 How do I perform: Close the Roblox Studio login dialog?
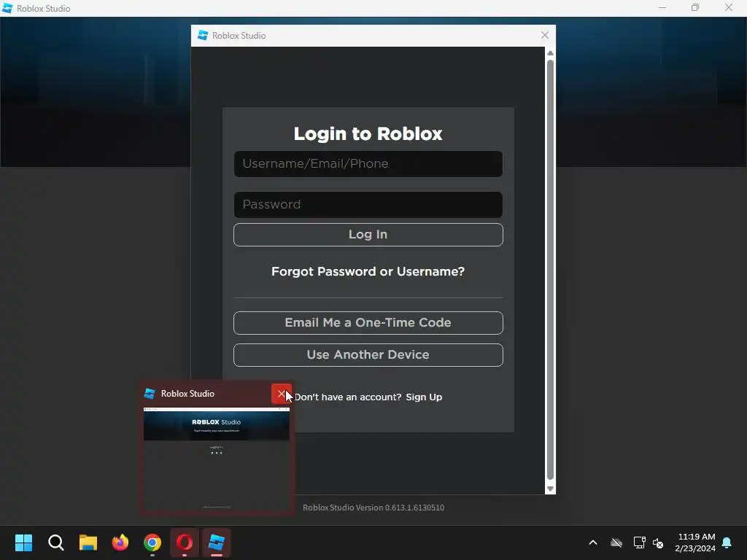coord(545,35)
